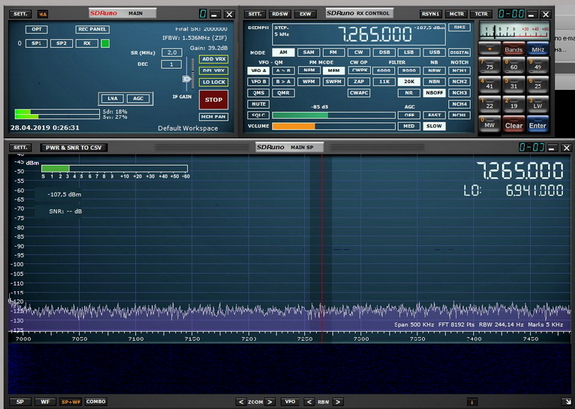Open the OPT options menu

point(36,29)
